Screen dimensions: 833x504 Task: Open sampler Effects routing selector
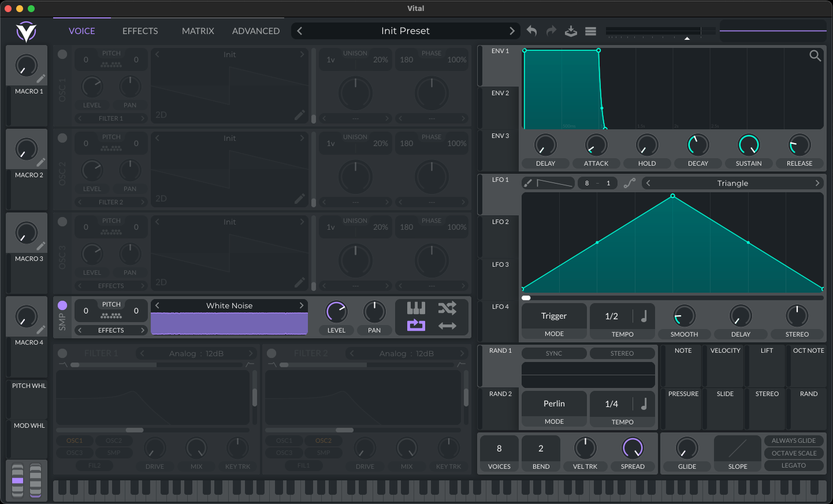111,330
